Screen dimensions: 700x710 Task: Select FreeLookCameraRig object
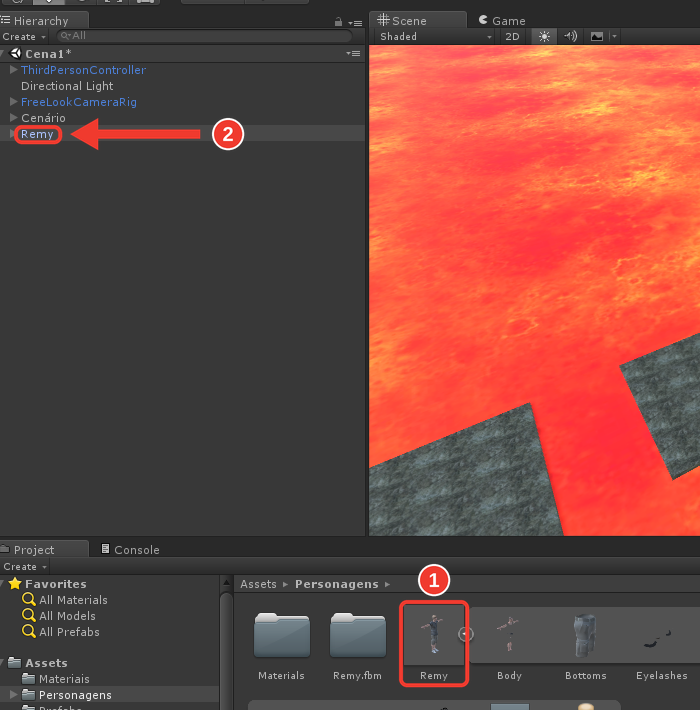click(79, 101)
